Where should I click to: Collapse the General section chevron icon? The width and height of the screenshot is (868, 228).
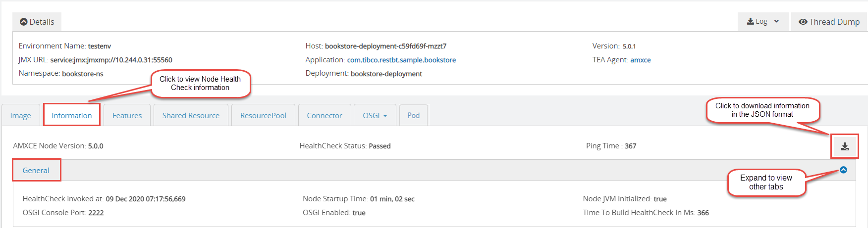click(843, 170)
